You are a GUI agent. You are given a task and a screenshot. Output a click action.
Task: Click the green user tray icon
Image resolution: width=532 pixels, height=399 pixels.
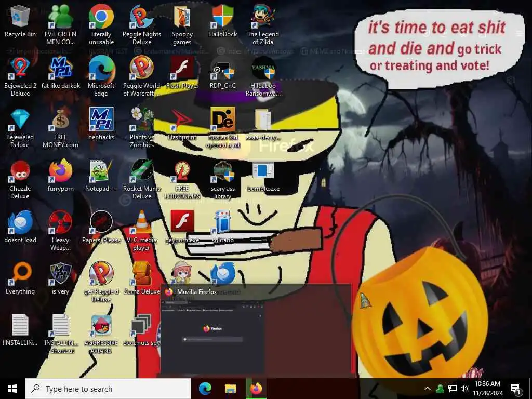(x=440, y=389)
